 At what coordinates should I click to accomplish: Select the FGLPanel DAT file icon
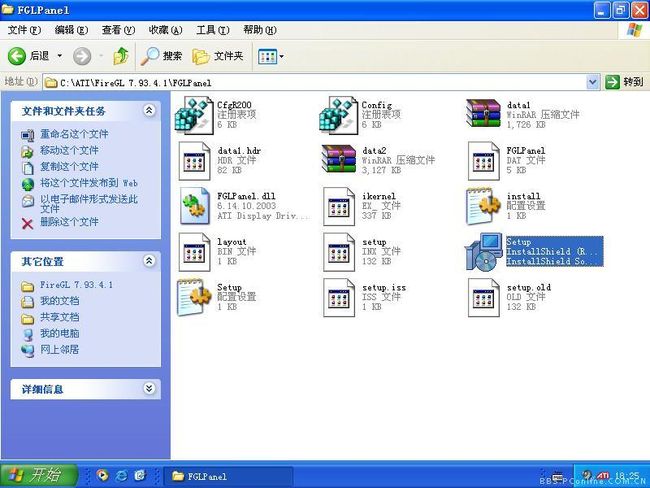pos(483,161)
